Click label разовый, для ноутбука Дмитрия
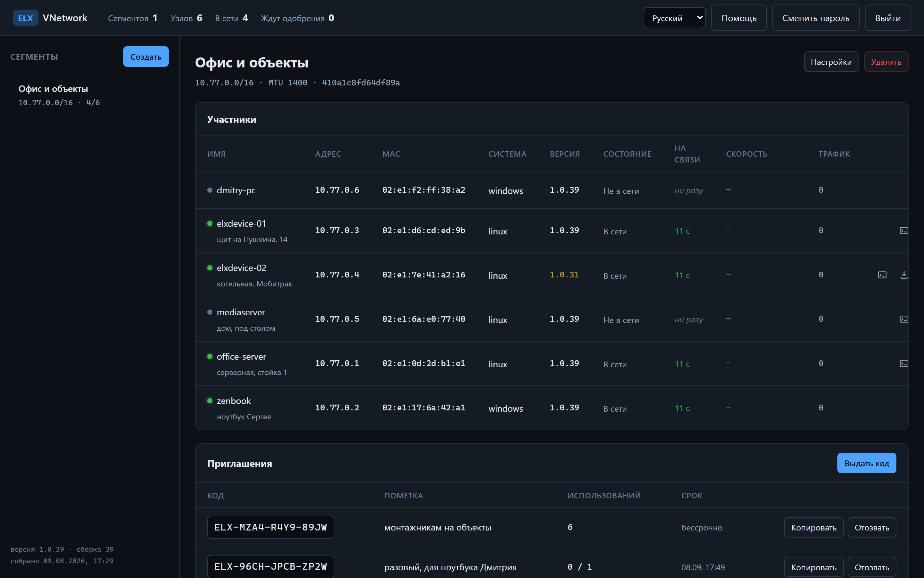Viewport: 924px width, 578px height. [x=450, y=567]
